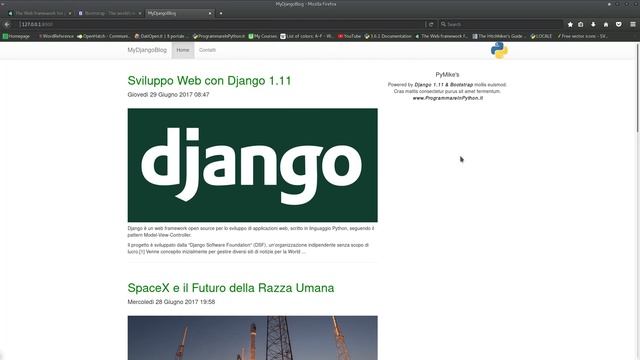The width and height of the screenshot is (640, 360).
Task: Click the page vertical scrollbar thumb
Action: [x=638, y=87]
